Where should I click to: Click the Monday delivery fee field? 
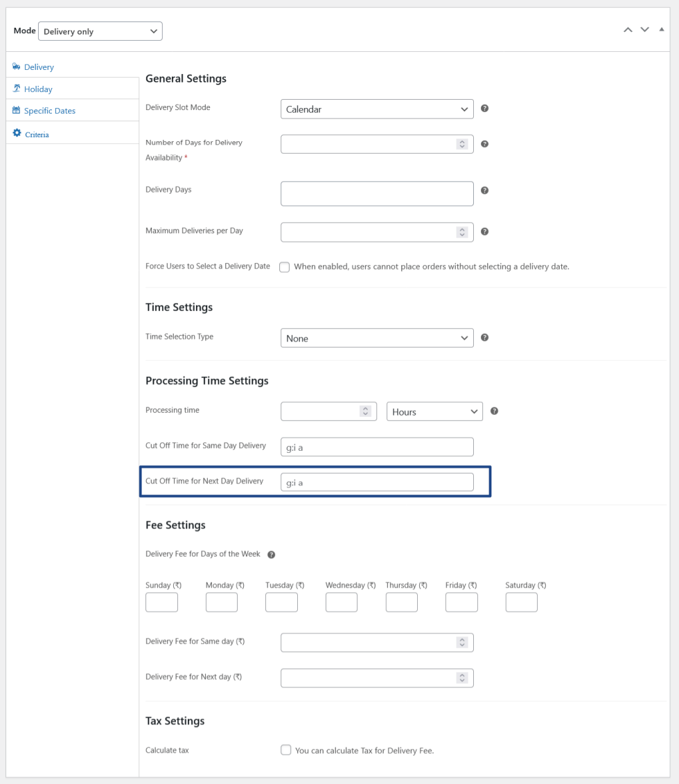222,603
